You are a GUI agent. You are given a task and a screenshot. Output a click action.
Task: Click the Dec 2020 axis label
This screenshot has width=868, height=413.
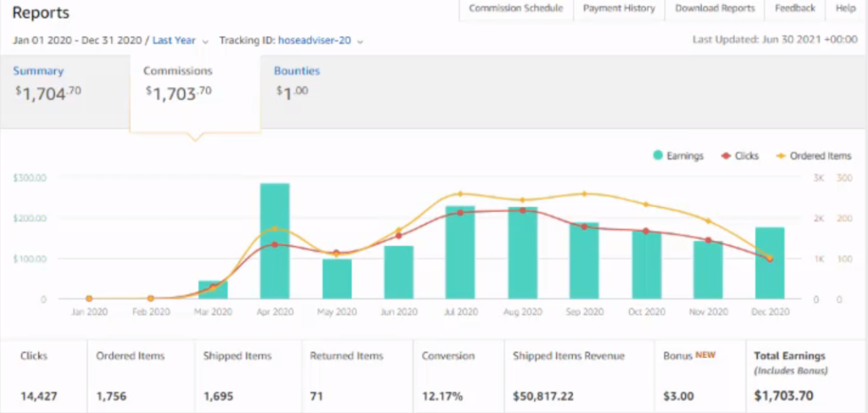[x=770, y=312]
